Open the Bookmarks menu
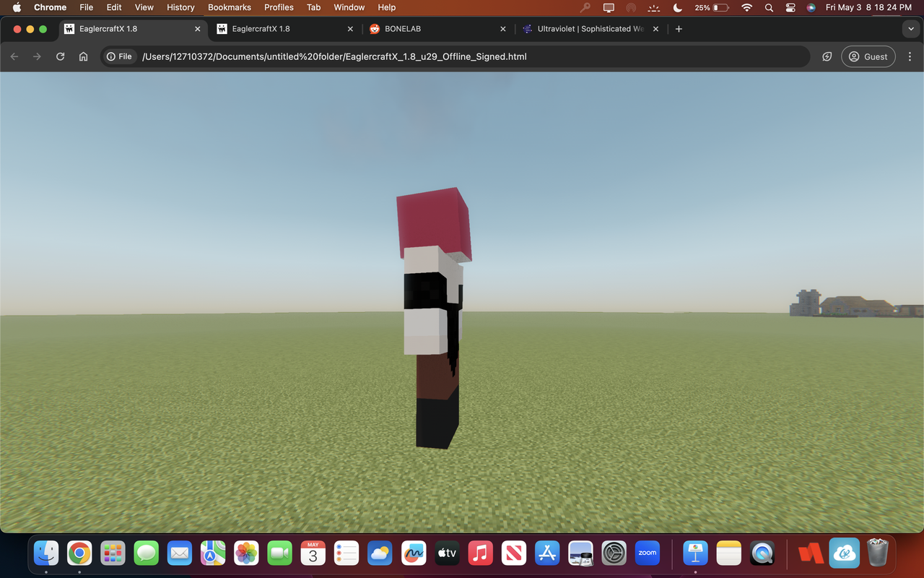The image size is (924, 578). 230,7
